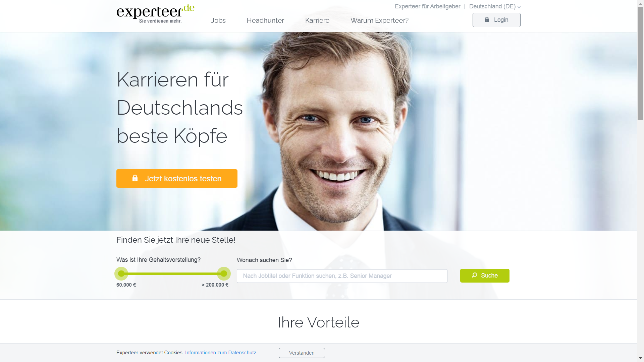Viewport: 644px width, 362px height.
Task: Open Informationen zum Datenschutz link
Action: pos(221,353)
